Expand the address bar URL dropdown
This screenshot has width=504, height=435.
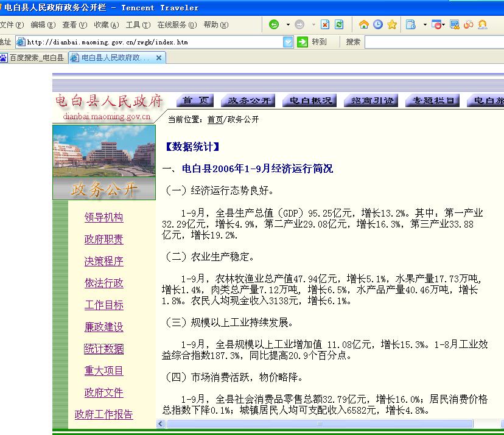pyautogui.click(x=288, y=42)
